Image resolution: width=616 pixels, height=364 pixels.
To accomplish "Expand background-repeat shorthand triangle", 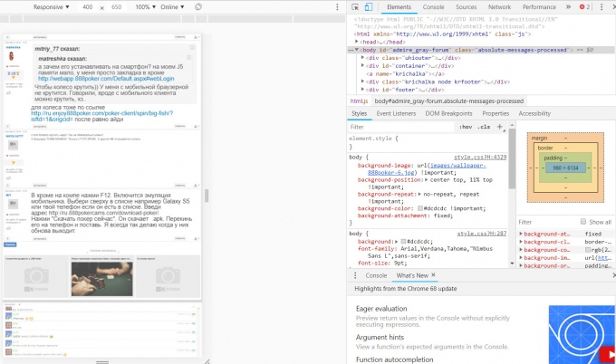I will [x=419, y=194].
